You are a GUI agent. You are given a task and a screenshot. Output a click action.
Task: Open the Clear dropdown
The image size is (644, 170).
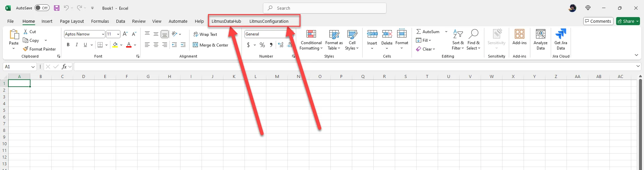pyautogui.click(x=426, y=49)
